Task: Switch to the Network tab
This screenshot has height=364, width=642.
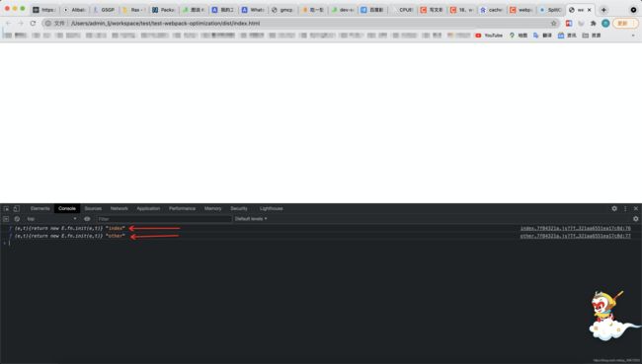Action: pos(120,208)
